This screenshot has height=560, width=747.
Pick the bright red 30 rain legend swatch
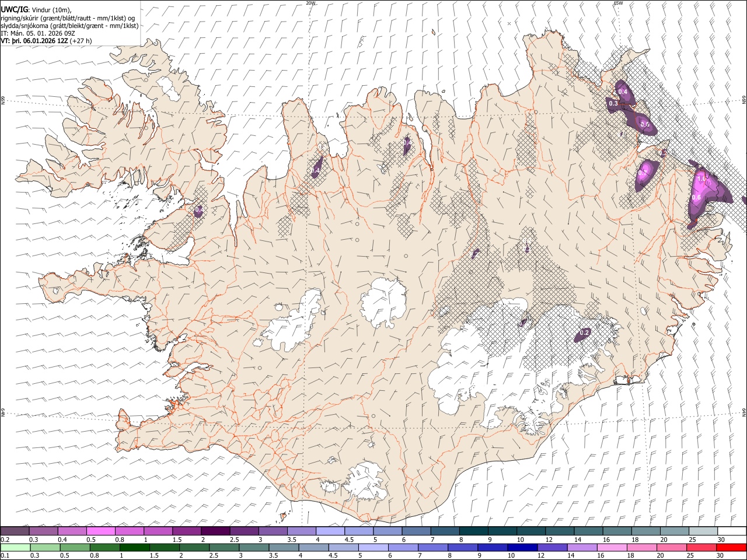click(x=731, y=547)
